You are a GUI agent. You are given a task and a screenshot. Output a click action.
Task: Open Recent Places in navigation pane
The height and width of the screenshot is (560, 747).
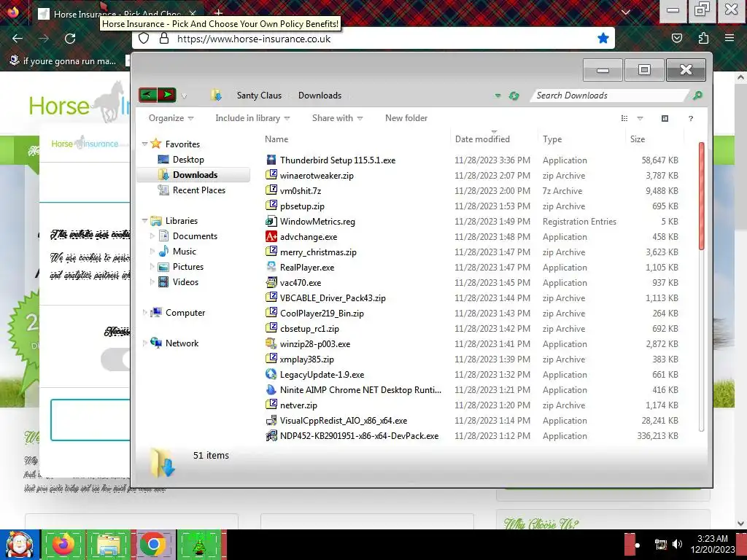tap(198, 190)
